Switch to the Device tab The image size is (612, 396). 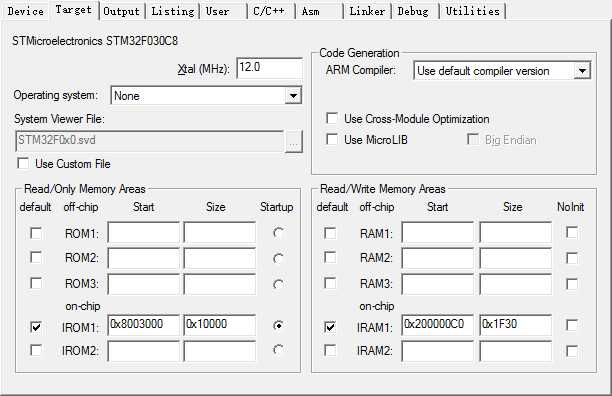pos(26,11)
